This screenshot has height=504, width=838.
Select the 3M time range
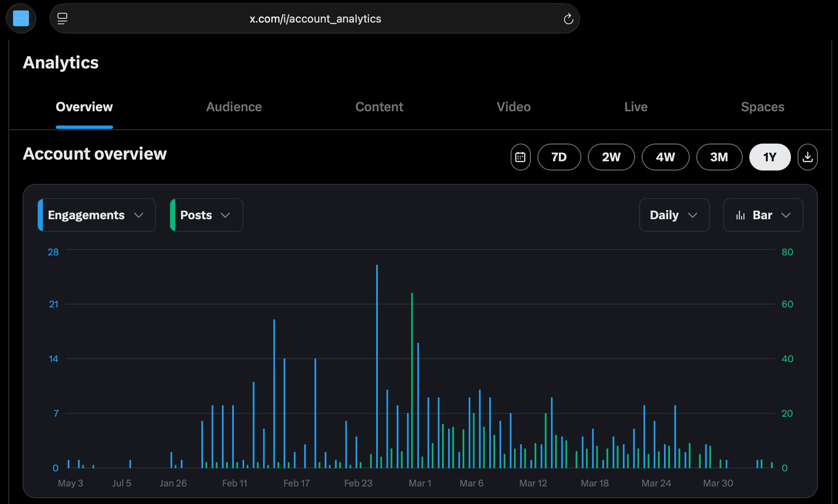click(x=719, y=157)
